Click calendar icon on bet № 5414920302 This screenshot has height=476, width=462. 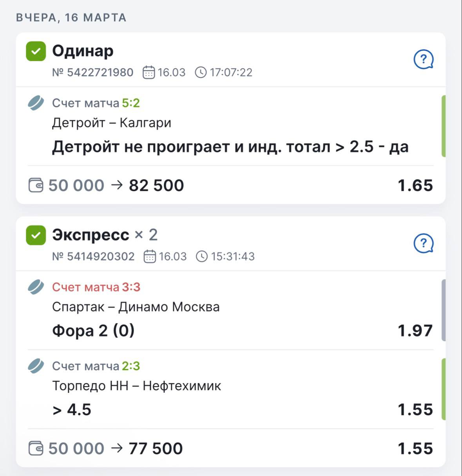150,257
